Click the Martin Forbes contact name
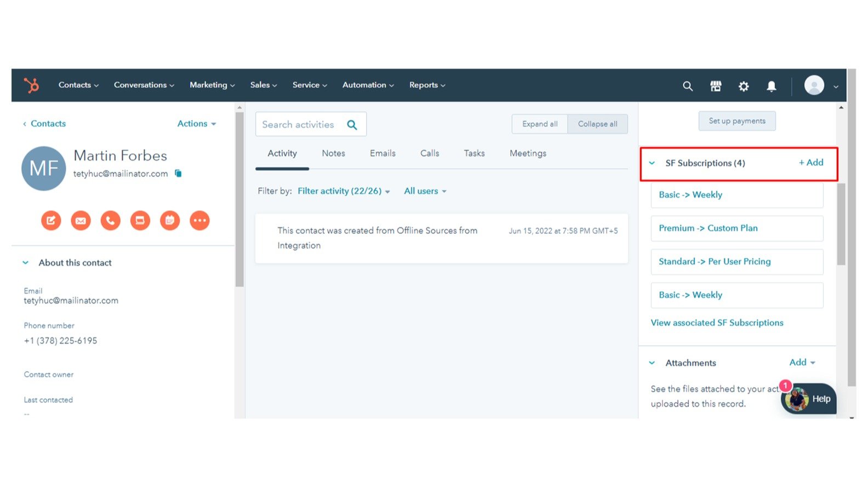 [120, 156]
